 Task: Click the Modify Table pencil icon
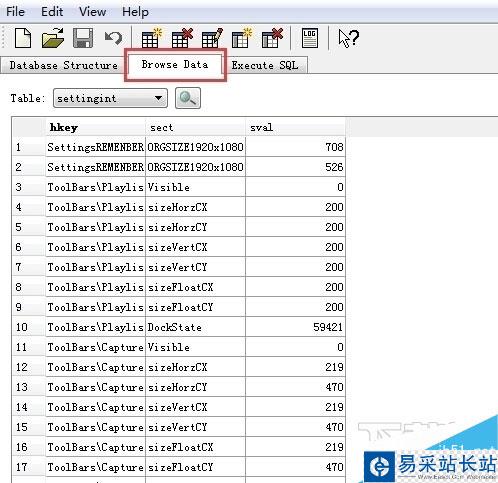click(x=212, y=38)
